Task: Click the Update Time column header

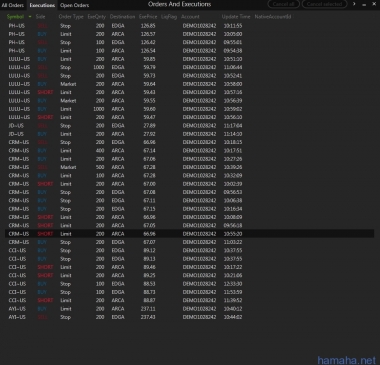Action: pos(236,17)
